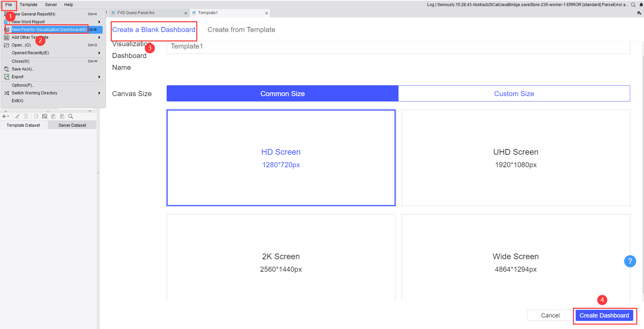Screen dimensions: 644x329
Task: Click the dashboard name field showing Template1
Action: (397, 46)
